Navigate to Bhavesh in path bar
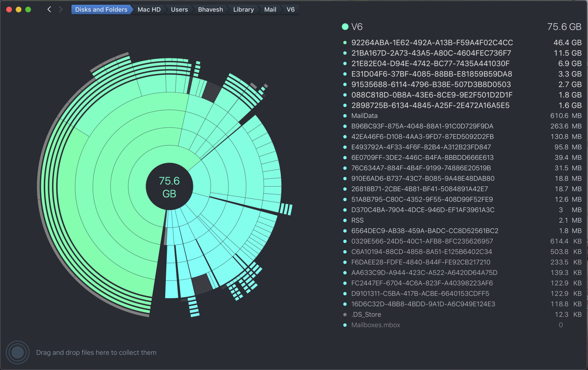588x370 pixels. click(211, 9)
